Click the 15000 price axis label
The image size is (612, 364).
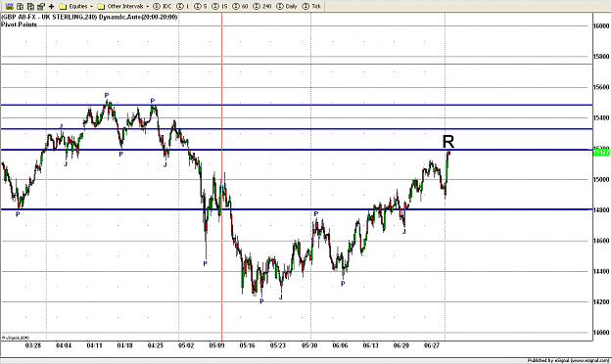601,179
